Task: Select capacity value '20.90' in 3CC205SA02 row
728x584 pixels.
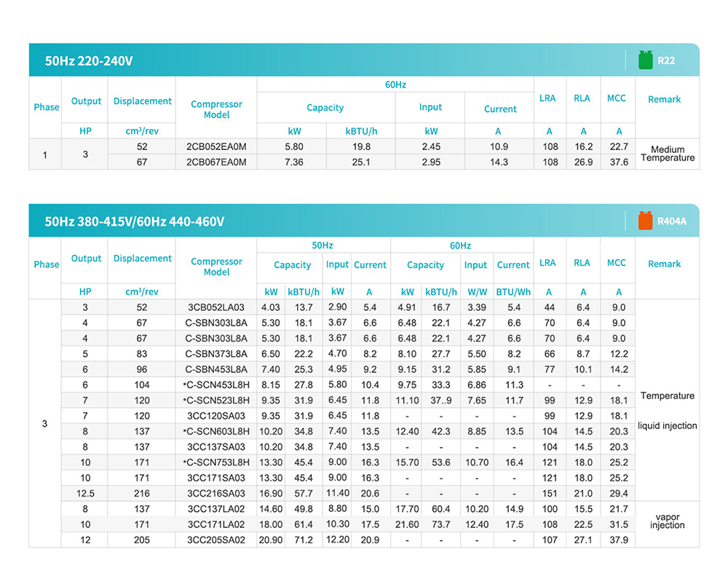Action: coord(271,540)
